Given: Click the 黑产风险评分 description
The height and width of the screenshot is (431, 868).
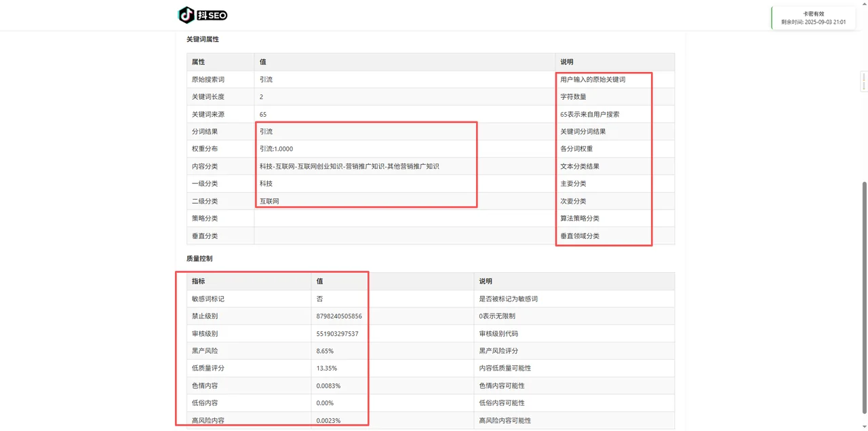Looking at the screenshot, I should click(x=498, y=351).
